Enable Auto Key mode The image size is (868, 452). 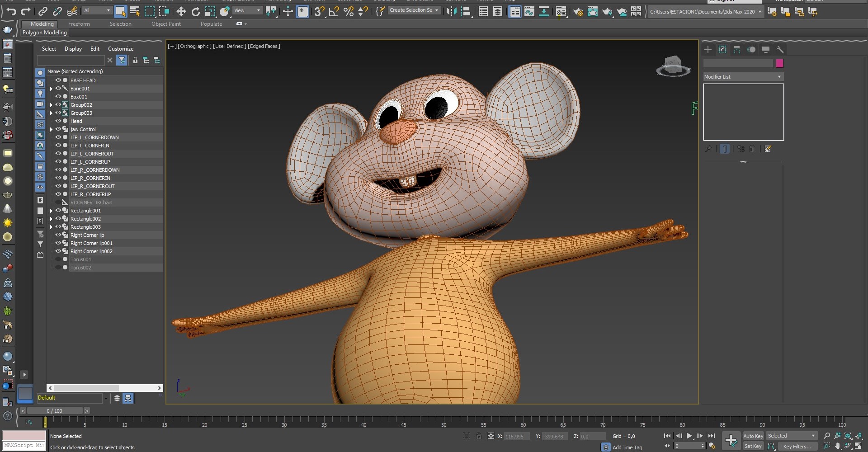pos(753,436)
